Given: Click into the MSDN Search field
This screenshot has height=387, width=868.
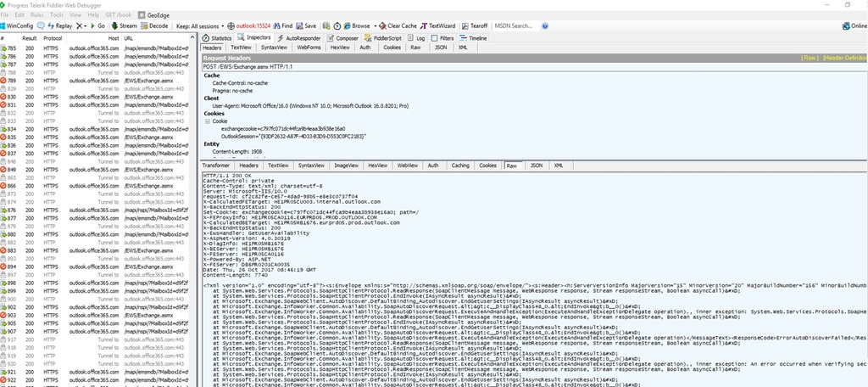Looking at the screenshot, I should [515, 26].
